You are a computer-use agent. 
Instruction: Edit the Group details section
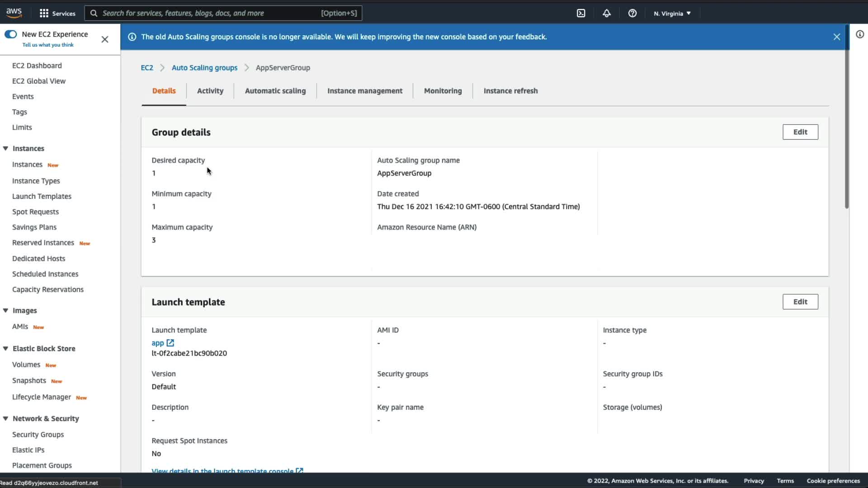coord(800,132)
